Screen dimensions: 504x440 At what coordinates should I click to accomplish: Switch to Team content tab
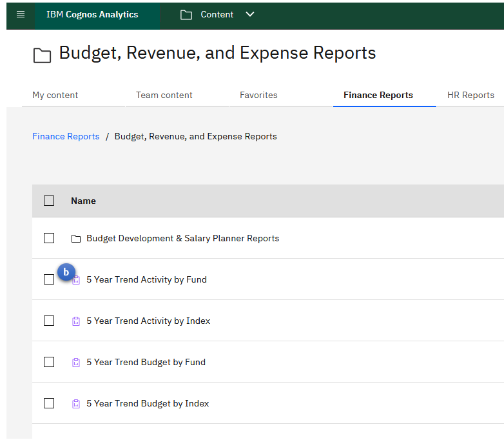(x=164, y=95)
